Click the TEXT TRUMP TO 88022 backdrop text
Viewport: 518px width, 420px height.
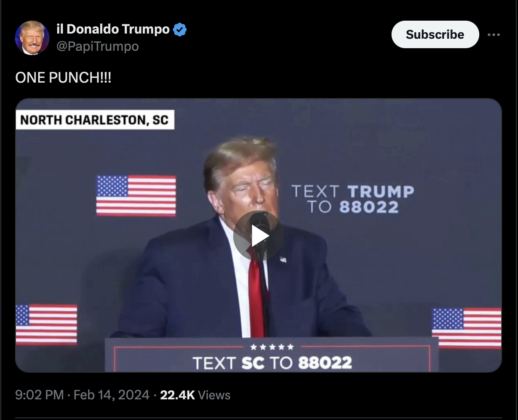tap(352, 199)
